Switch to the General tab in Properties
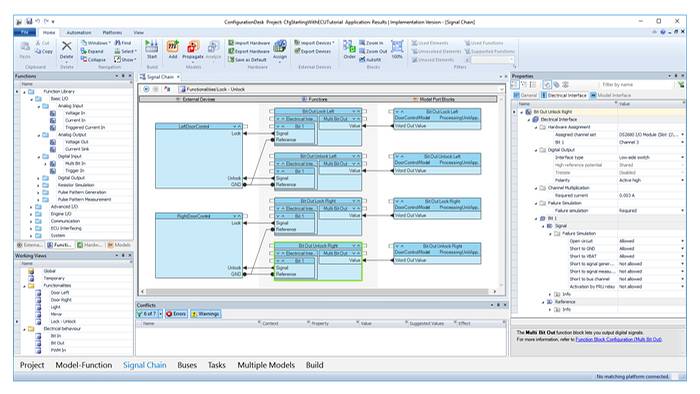Viewport: 700px width, 394px height. point(525,95)
